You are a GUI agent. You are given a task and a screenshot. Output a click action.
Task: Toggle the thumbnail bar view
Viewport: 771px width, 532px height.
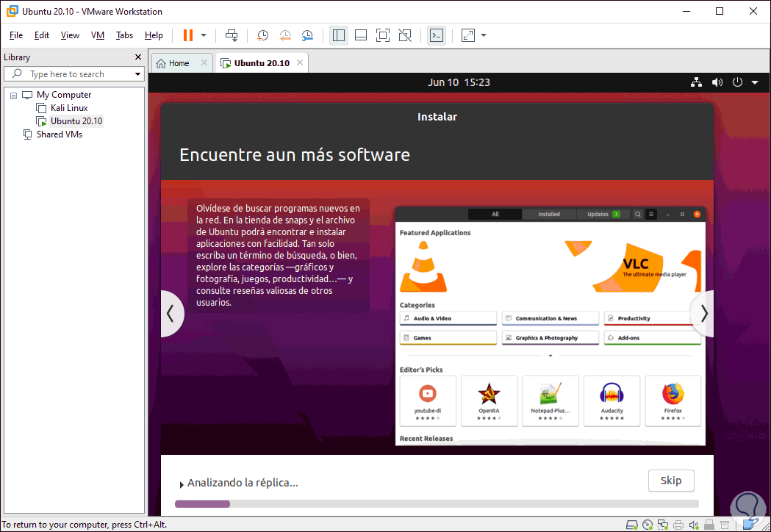[x=361, y=35]
